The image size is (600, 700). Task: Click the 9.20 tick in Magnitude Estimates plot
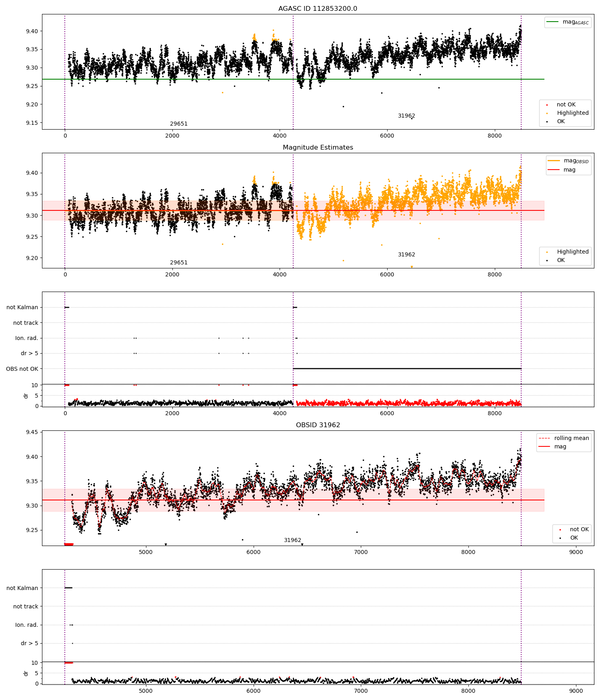(32, 258)
